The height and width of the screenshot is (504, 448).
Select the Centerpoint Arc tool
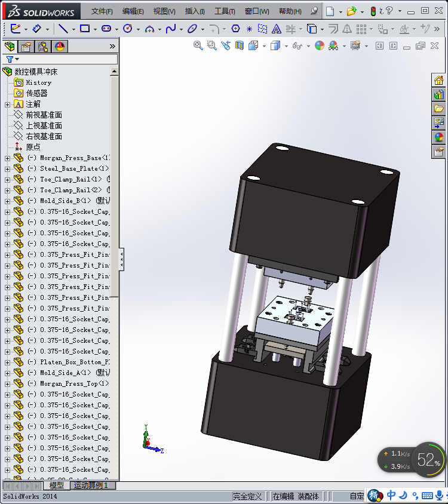point(149,29)
